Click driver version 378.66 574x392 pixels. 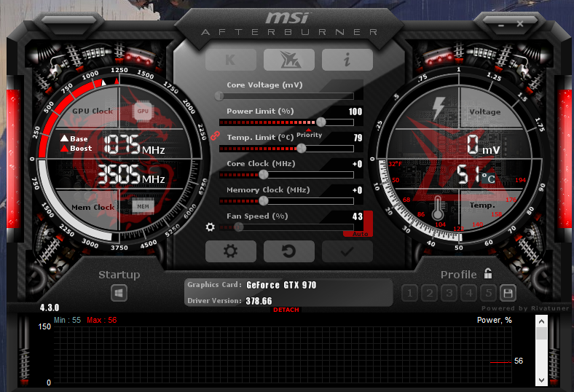pyautogui.click(x=259, y=301)
